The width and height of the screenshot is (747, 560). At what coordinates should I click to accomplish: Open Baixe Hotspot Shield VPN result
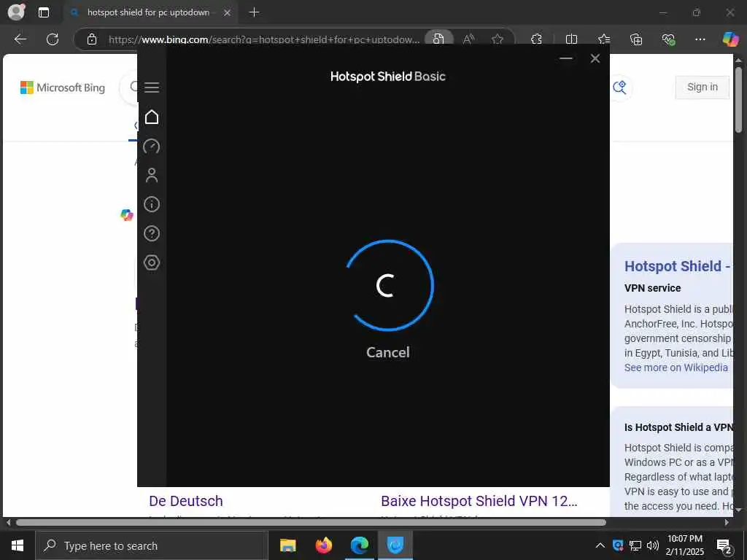pyautogui.click(x=479, y=501)
